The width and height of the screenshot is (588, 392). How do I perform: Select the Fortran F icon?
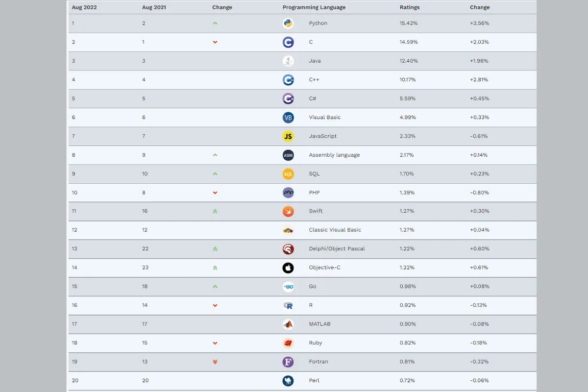click(288, 362)
